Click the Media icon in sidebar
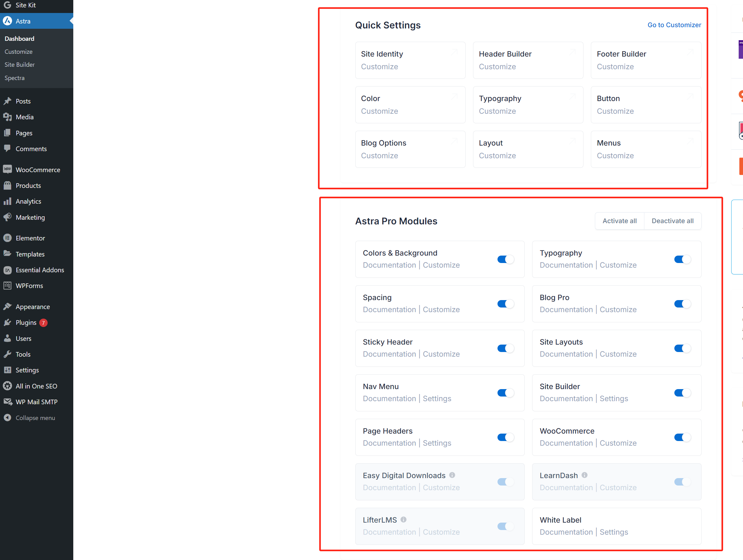The width and height of the screenshot is (743, 560). pyautogui.click(x=7, y=117)
